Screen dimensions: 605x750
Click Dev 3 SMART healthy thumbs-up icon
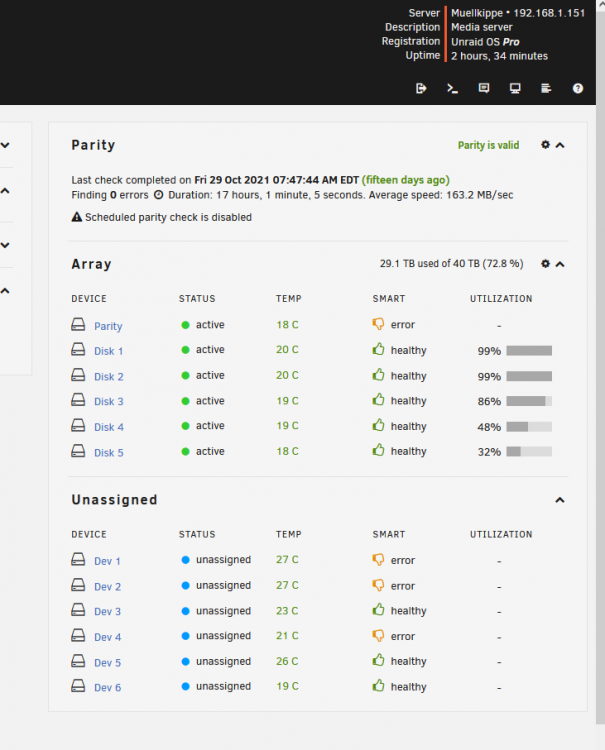378,610
